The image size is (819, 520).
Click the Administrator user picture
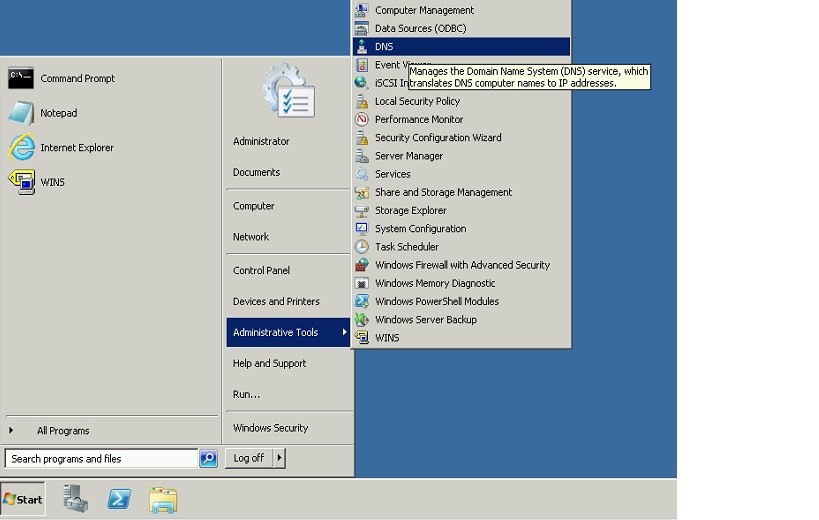tap(289, 90)
